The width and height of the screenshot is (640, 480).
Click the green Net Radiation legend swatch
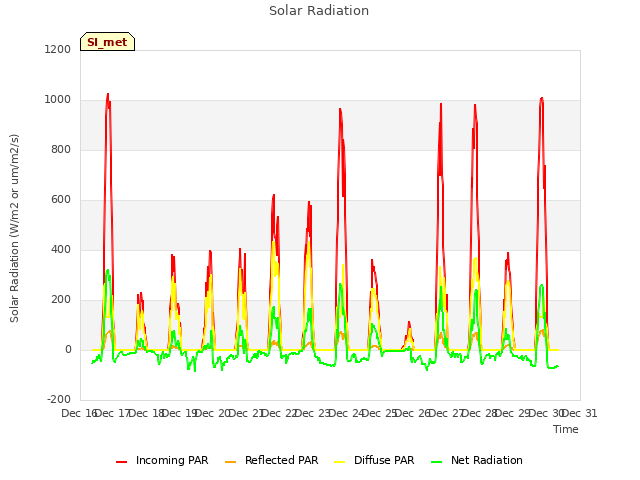(x=437, y=462)
